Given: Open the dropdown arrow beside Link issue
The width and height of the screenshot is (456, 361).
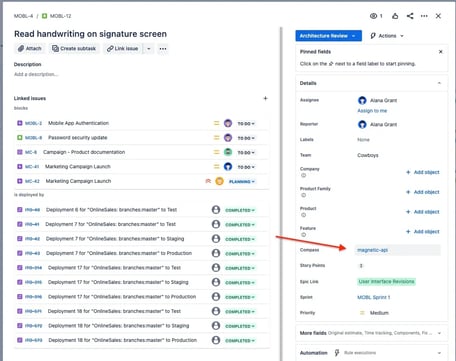Looking at the screenshot, I should tap(149, 49).
